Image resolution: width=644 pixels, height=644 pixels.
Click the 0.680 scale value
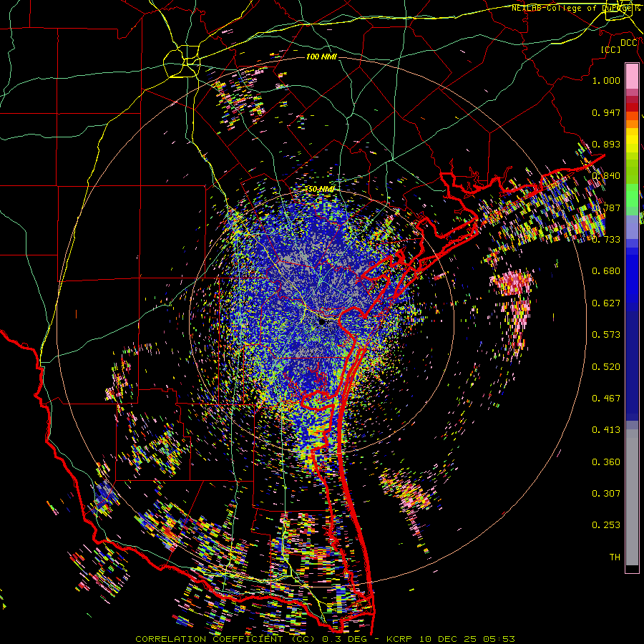tap(606, 271)
